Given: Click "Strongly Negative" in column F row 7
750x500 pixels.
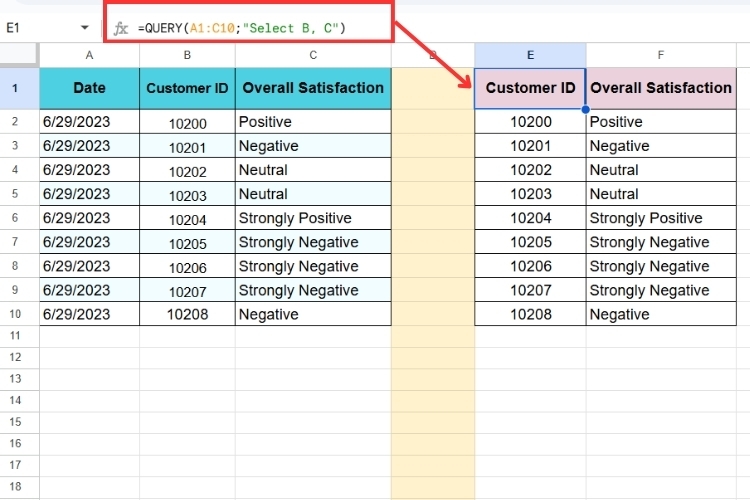Looking at the screenshot, I should (x=661, y=242).
